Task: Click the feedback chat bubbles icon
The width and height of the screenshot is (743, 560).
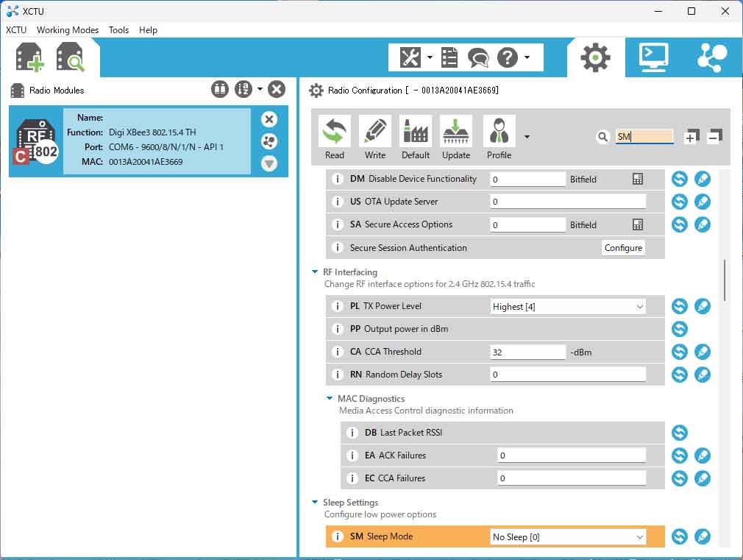Action: [478, 58]
